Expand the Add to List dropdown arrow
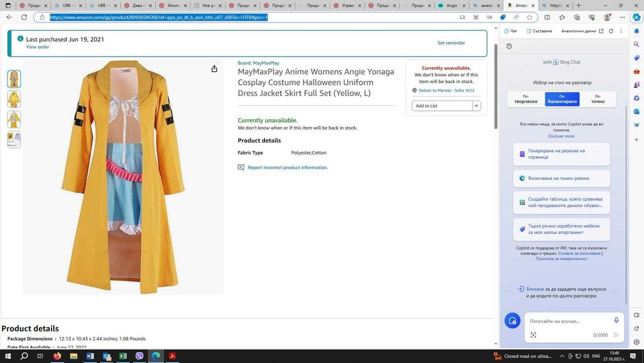 click(x=476, y=106)
